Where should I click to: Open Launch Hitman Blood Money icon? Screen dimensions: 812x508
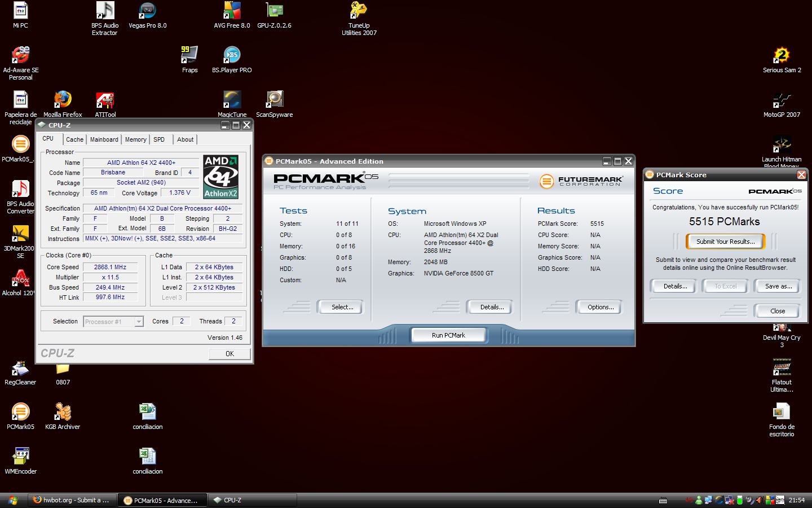[782, 151]
